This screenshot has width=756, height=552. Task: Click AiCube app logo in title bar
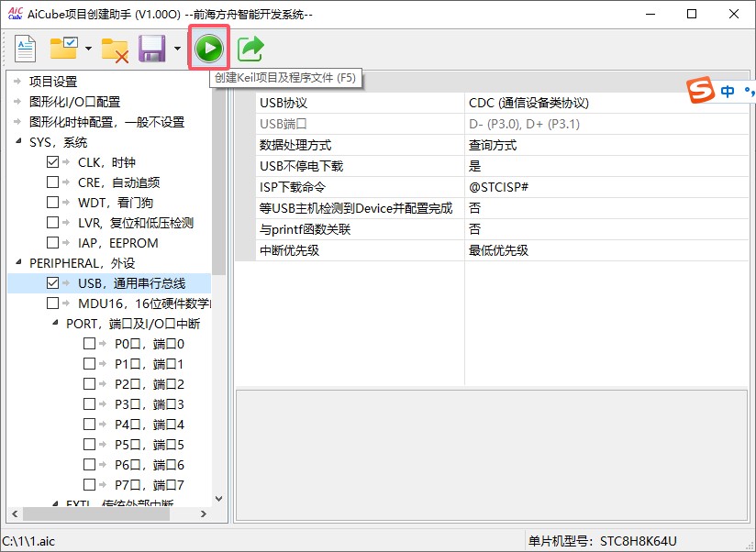[x=15, y=14]
